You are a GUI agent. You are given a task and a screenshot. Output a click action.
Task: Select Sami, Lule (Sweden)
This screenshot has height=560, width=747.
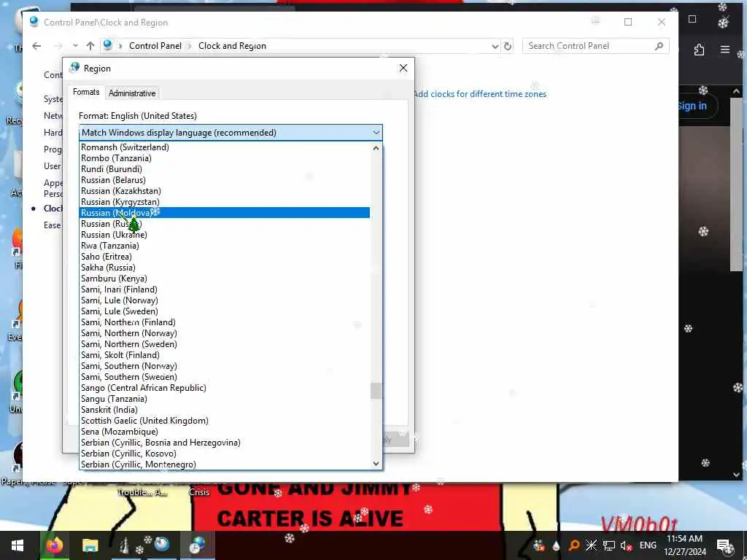pos(225,311)
